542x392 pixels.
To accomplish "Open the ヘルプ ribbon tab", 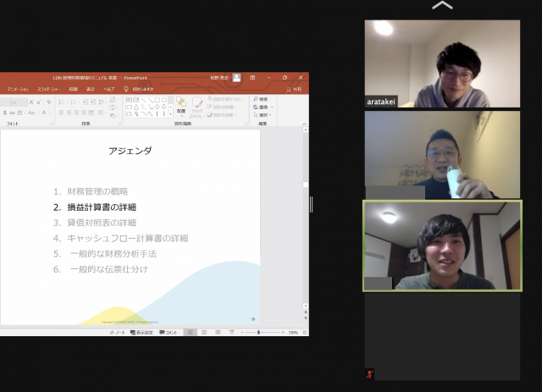I will pyautogui.click(x=109, y=89).
